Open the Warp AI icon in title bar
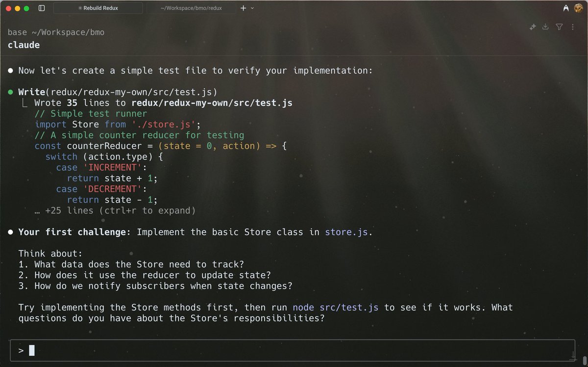This screenshot has height=367, width=588. [566, 8]
